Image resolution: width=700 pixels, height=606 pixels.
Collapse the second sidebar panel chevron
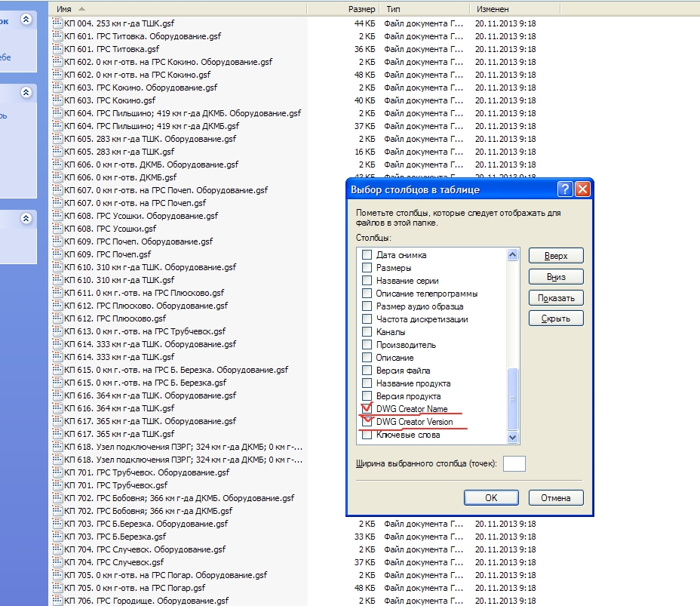[26, 93]
